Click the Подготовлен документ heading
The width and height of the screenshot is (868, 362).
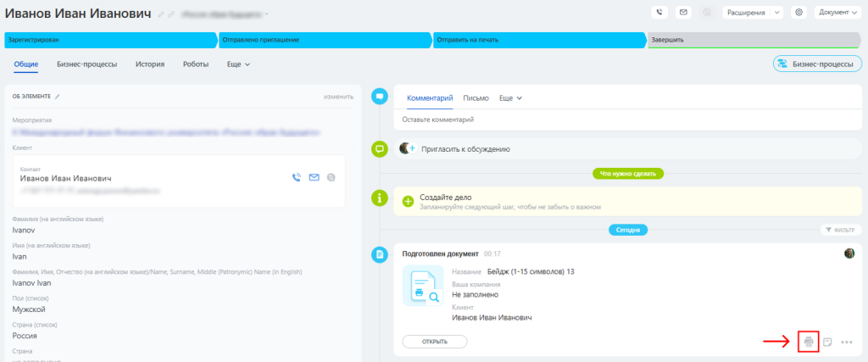[x=440, y=253]
